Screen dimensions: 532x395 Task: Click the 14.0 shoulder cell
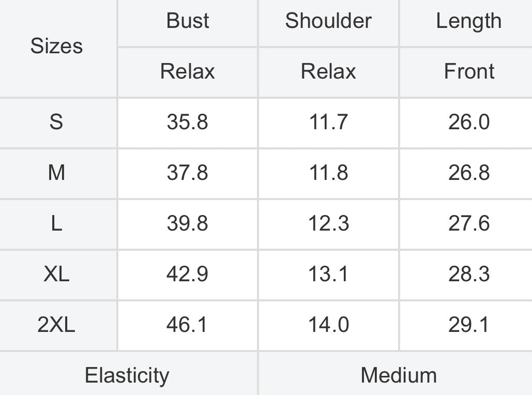pyautogui.click(x=328, y=325)
